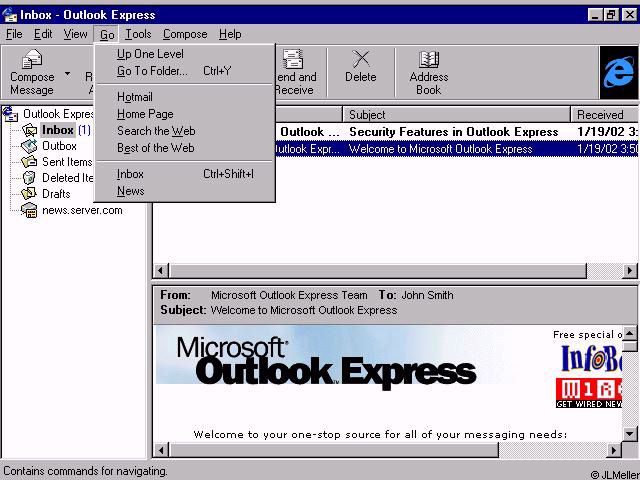The width and height of the screenshot is (640, 480).
Task: Click the preview pane horizontal scrollbar thumb
Action: [333, 450]
